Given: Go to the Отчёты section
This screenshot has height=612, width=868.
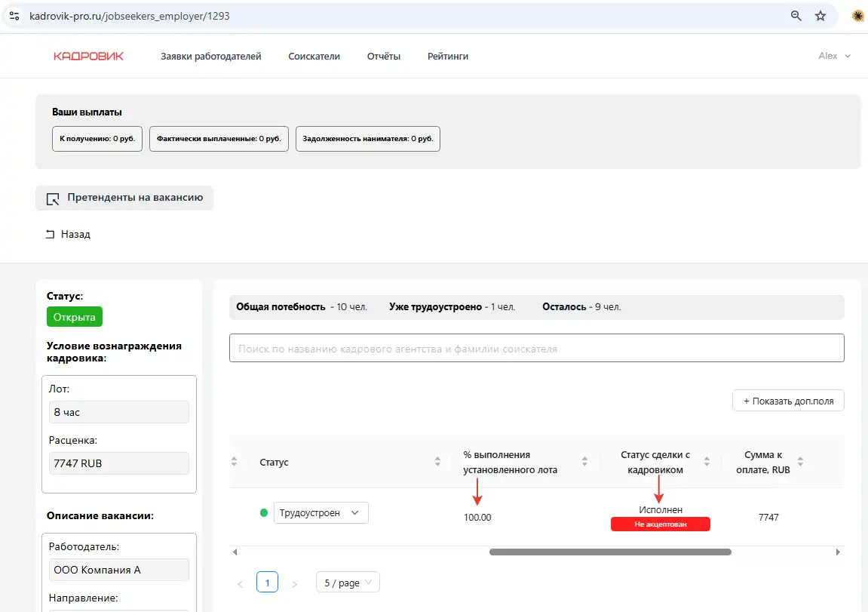Looking at the screenshot, I should click(x=383, y=56).
